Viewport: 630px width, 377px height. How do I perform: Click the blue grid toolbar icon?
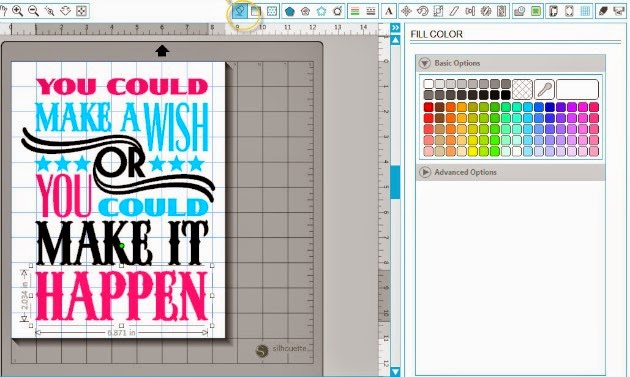(x=585, y=11)
